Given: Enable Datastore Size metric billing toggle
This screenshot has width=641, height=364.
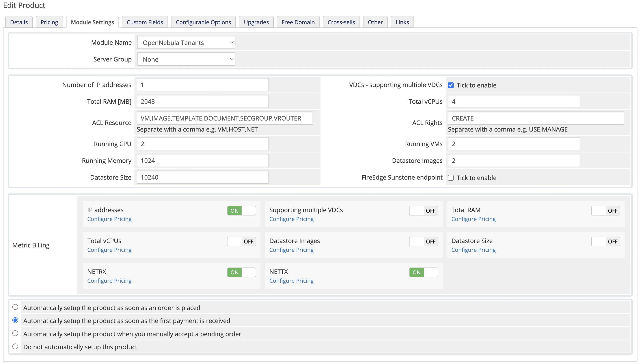Looking at the screenshot, I should (x=605, y=241).
